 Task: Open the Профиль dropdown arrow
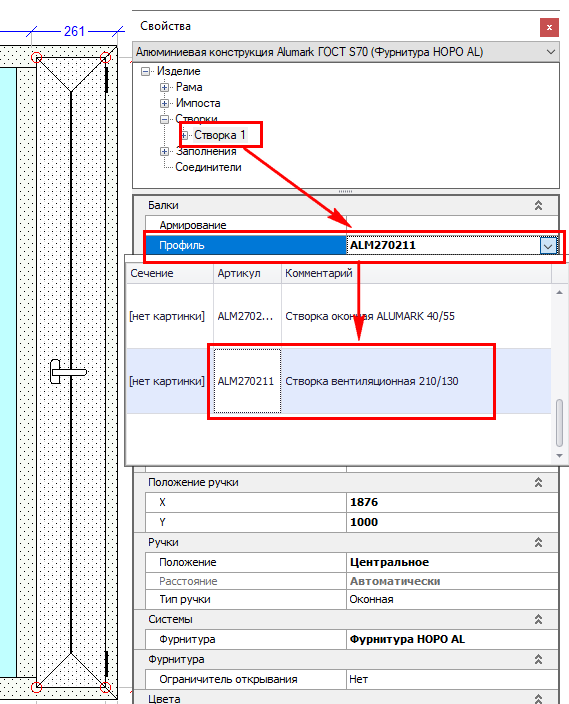(548, 246)
